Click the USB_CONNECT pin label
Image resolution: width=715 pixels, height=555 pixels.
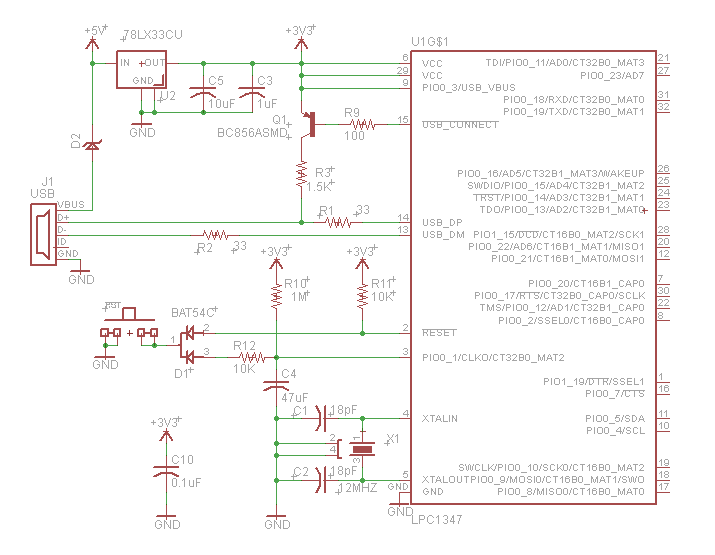click(x=460, y=124)
